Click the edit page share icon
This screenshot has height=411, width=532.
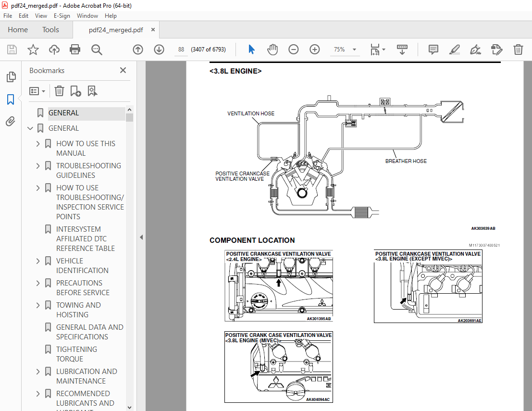496,50
